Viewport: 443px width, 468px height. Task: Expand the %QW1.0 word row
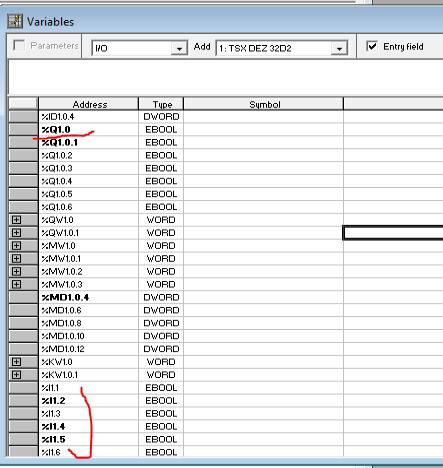(16, 220)
